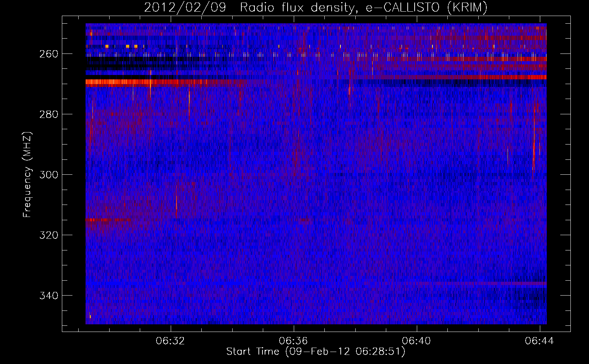This screenshot has height=364, width=589.
Task: Click the 280 frequency tick label
Action: (49, 115)
